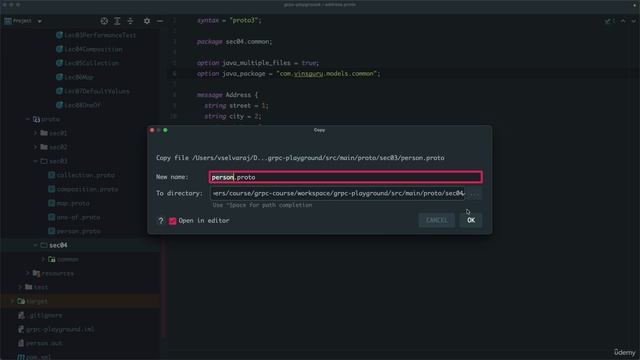The height and width of the screenshot is (360, 640).
Task: Select Lec03PerformanceTest class
Action: coord(100,35)
